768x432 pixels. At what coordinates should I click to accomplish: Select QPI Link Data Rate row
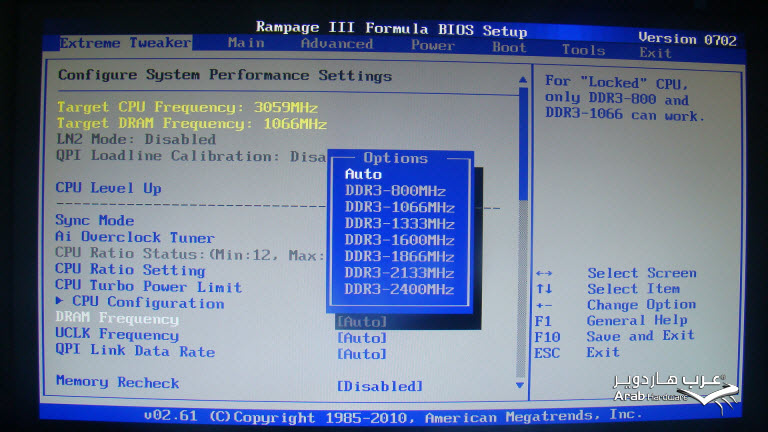point(135,351)
